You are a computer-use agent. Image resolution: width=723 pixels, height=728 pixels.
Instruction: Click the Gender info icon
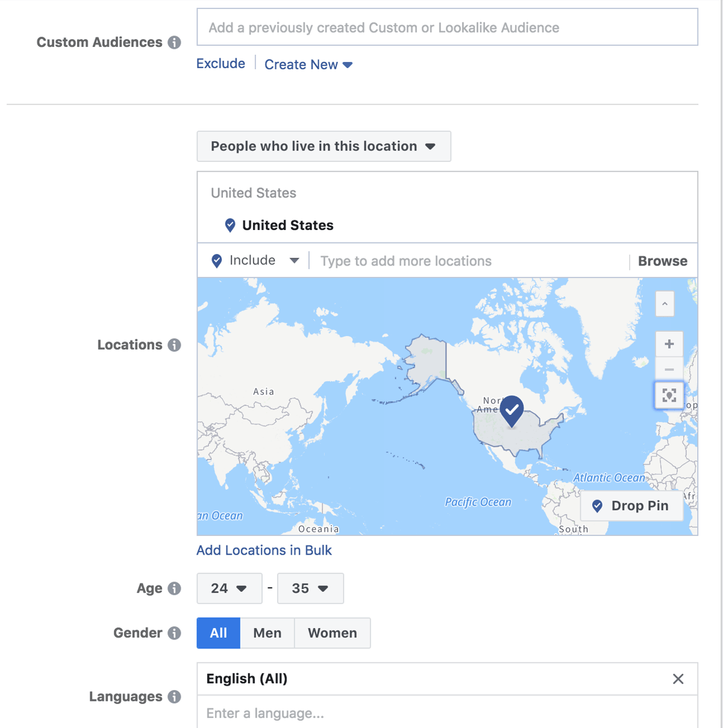click(174, 633)
